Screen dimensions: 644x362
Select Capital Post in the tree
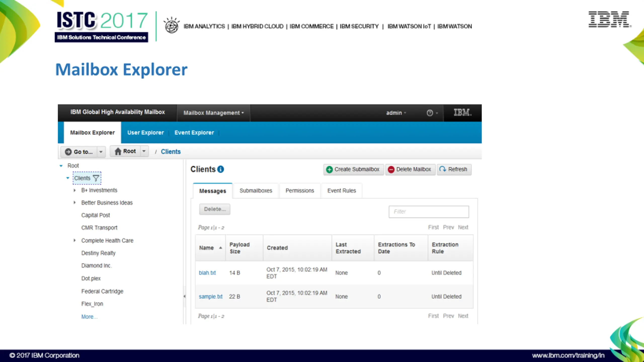(x=96, y=215)
